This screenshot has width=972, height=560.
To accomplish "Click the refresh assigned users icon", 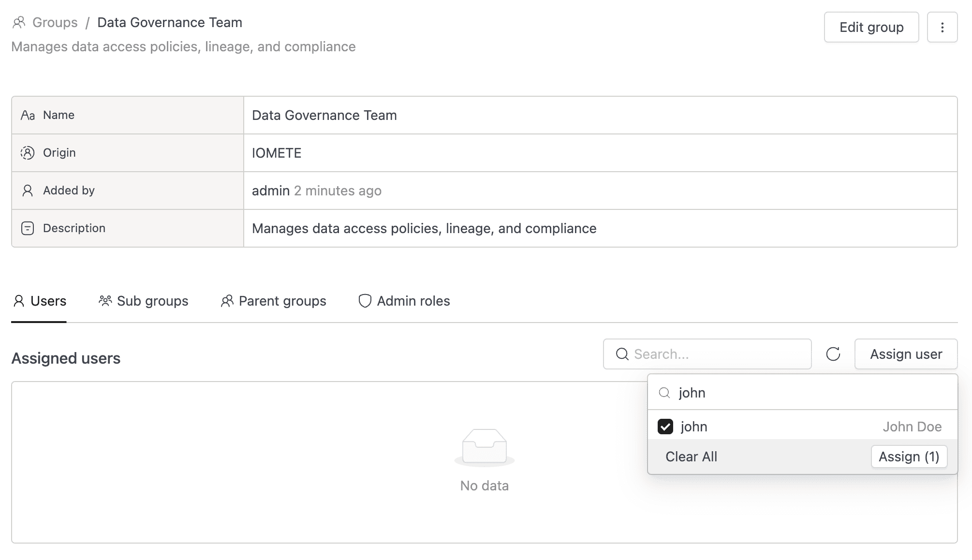I will pyautogui.click(x=833, y=354).
